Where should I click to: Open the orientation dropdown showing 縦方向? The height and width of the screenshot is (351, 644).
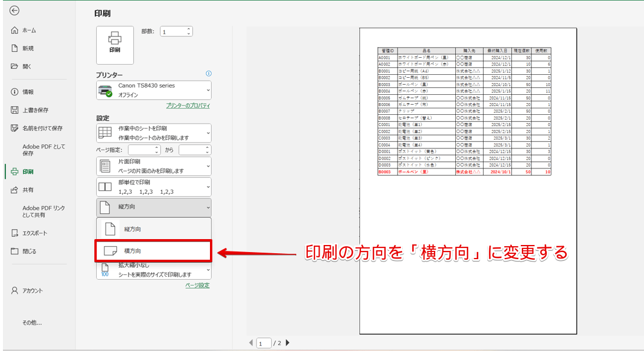point(206,206)
